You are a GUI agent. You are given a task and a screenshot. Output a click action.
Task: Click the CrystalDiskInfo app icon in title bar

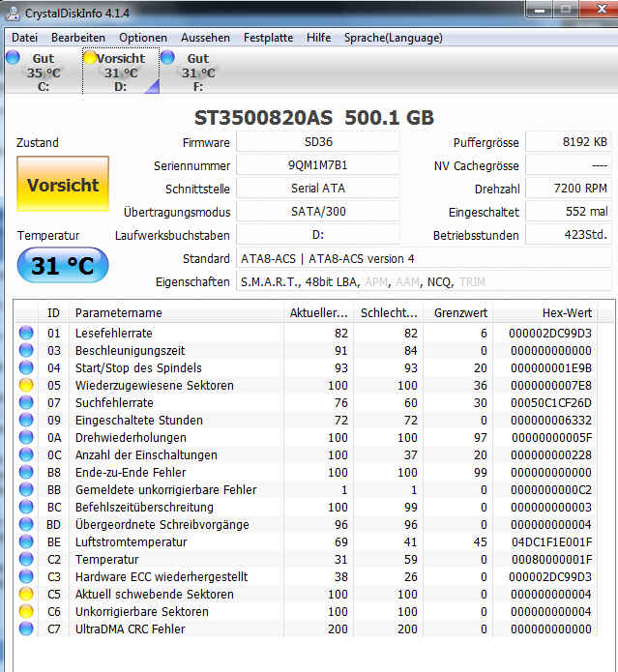pyautogui.click(x=14, y=14)
